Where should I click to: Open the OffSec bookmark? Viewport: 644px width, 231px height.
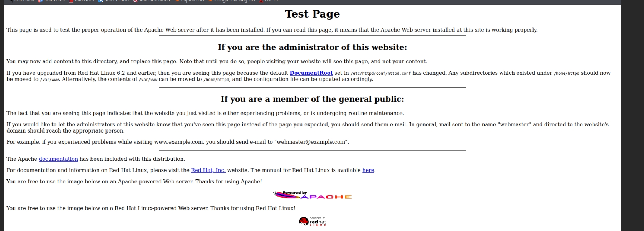[x=271, y=1]
